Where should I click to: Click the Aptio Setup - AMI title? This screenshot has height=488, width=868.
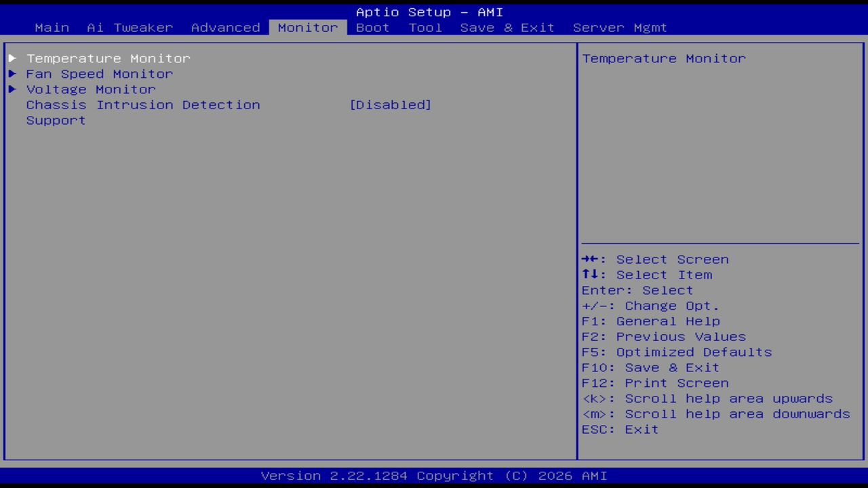(x=430, y=12)
